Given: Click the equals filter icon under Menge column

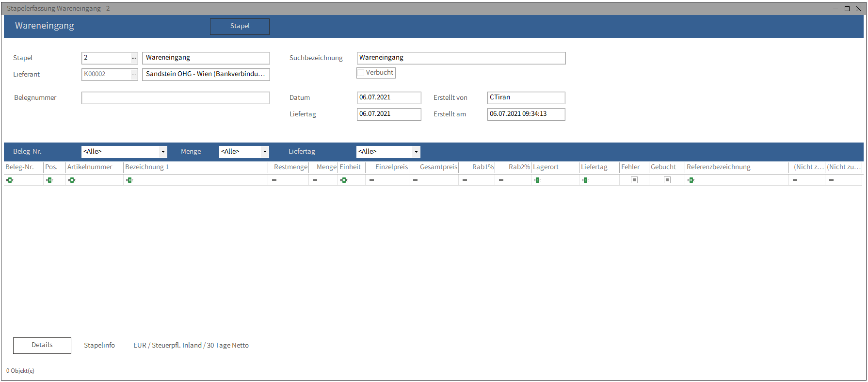Looking at the screenshot, I should click(x=315, y=180).
